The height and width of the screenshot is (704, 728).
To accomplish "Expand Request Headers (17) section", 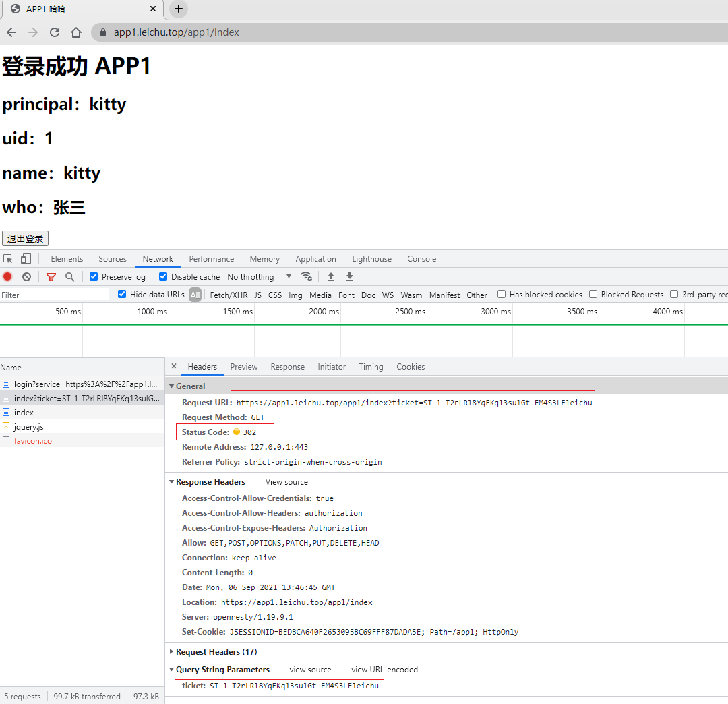I will pos(172,652).
